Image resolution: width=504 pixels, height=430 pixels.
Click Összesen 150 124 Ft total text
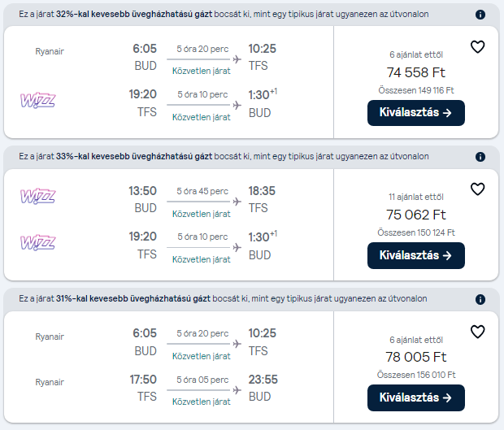416,232
